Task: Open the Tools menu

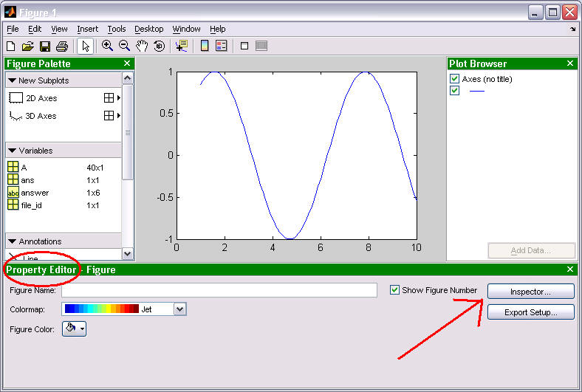Action: pyautogui.click(x=117, y=29)
